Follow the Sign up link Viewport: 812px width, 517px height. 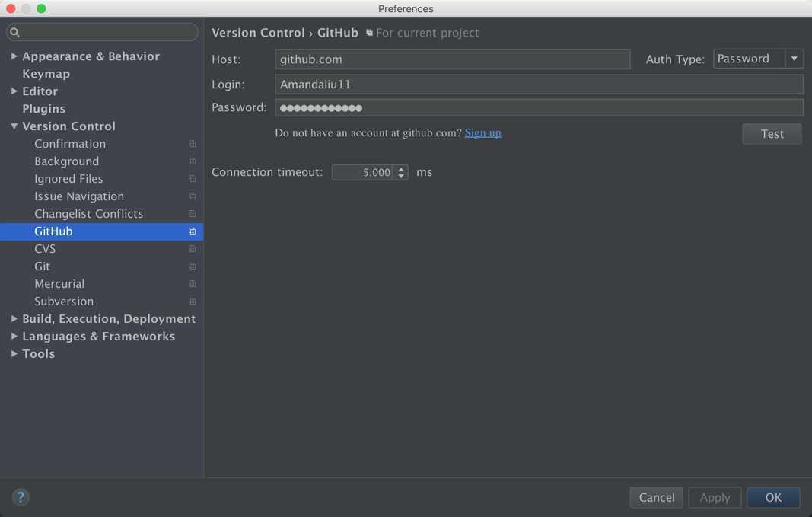tap(482, 132)
